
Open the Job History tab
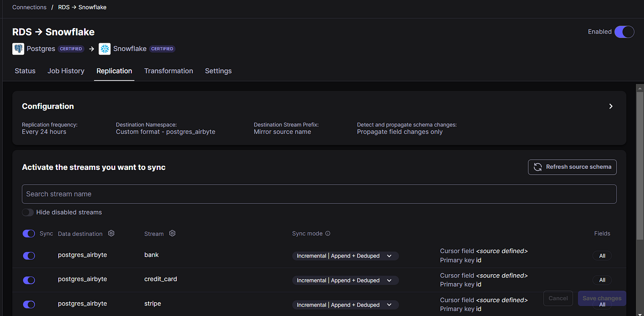66,71
